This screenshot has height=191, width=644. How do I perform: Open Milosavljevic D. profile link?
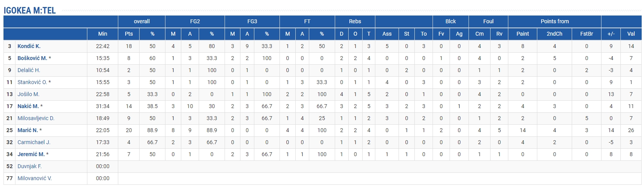click(x=36, y=118)
